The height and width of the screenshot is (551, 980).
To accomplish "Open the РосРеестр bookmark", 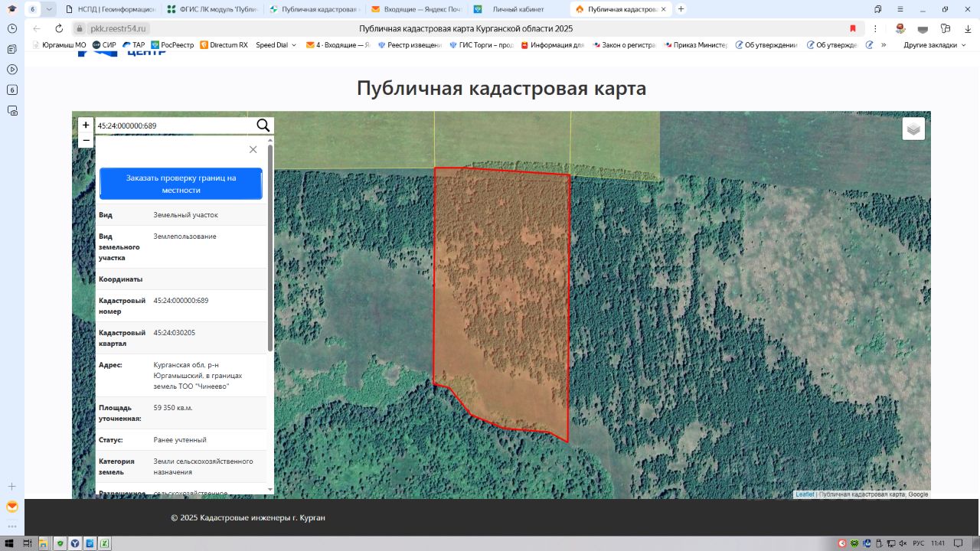I will tap(172, 45).
